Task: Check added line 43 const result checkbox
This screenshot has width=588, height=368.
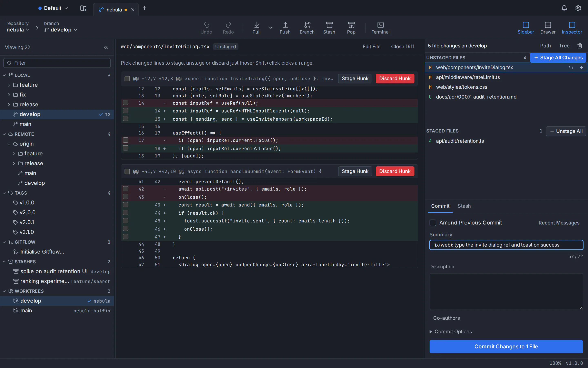Action: [x=126, y=205]
